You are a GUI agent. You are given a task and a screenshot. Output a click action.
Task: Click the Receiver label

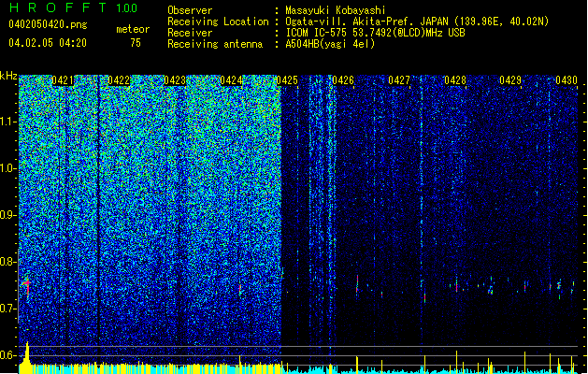[190, 33]
